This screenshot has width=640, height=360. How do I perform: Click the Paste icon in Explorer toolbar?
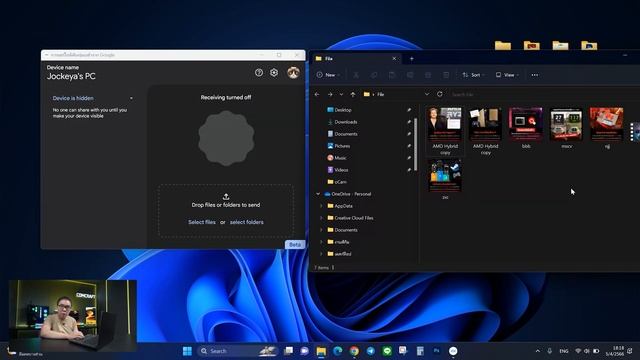(392, 75)
